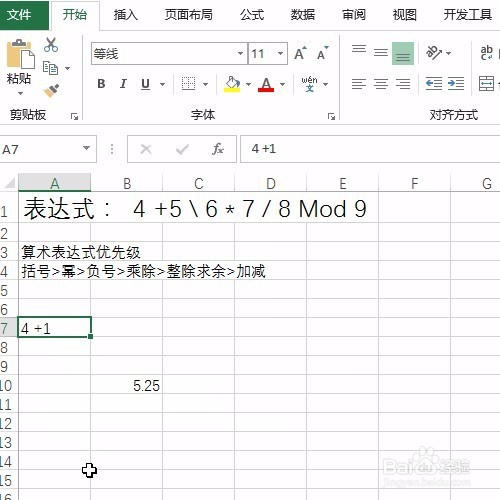Toggle Italic formatting
Viewport: 500px width, 500px height.
[123, 84]
